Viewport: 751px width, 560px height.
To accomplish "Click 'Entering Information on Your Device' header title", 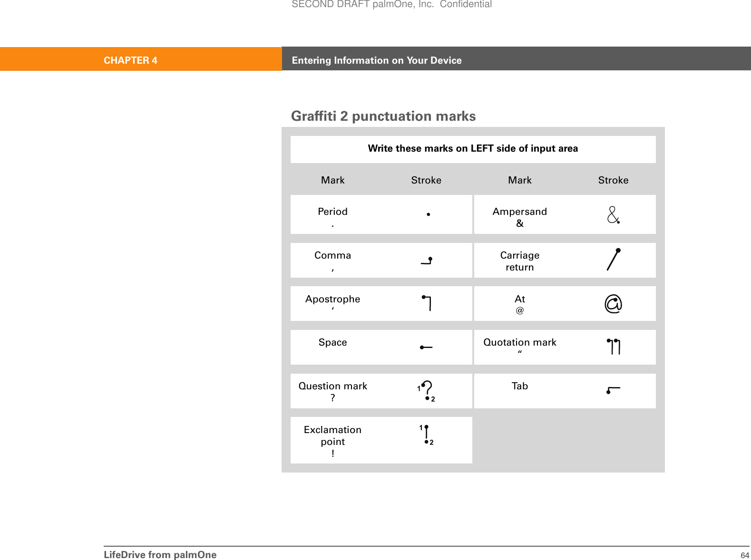I will 377,60.
